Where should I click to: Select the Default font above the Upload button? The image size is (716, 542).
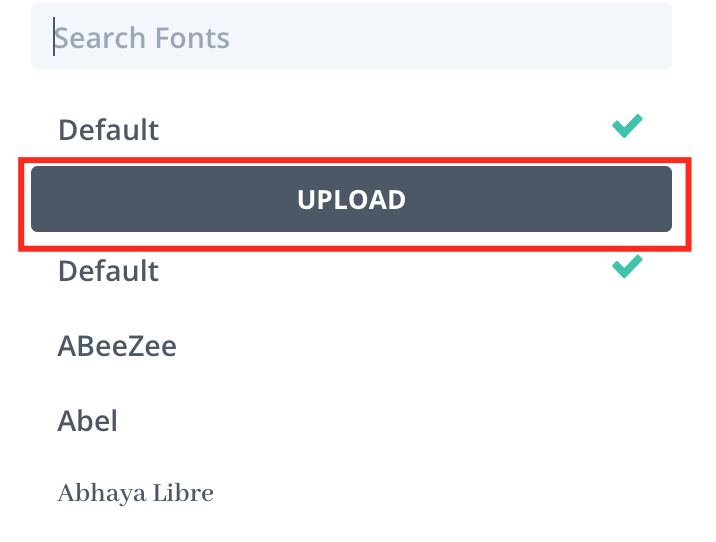(108, 130)
